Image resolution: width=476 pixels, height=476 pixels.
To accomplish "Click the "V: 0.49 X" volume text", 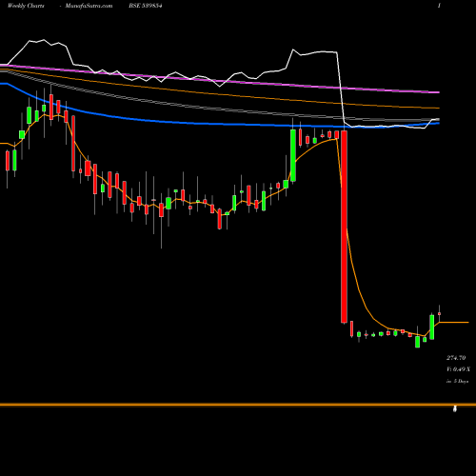I will (x=458, y=369).
